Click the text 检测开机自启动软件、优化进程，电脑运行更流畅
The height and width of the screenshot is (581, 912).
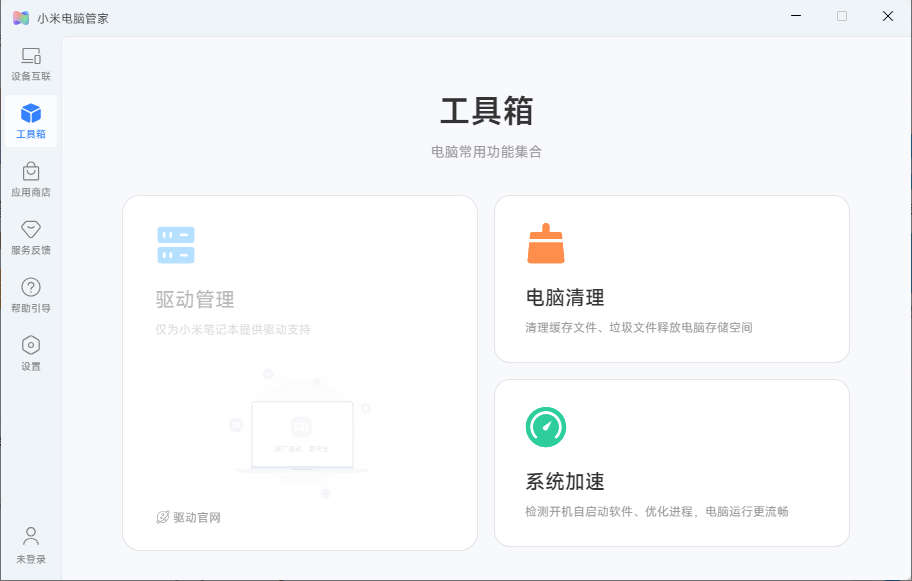pyautogui.click(x=657, y=511)
